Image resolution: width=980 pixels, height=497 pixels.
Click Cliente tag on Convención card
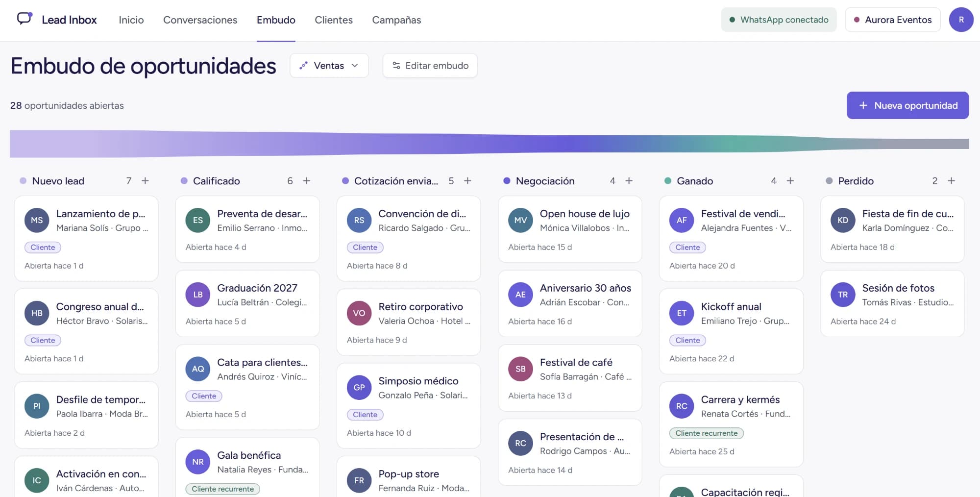365,248
